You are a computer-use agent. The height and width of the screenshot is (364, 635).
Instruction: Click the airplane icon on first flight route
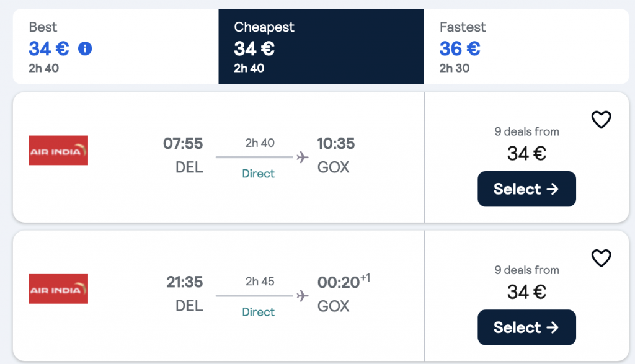302,157
